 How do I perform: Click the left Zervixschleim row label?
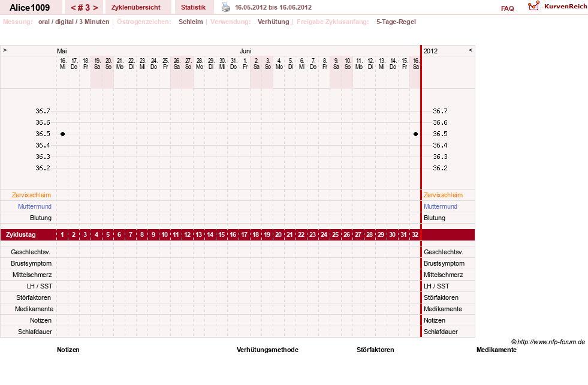pos(32,195)
